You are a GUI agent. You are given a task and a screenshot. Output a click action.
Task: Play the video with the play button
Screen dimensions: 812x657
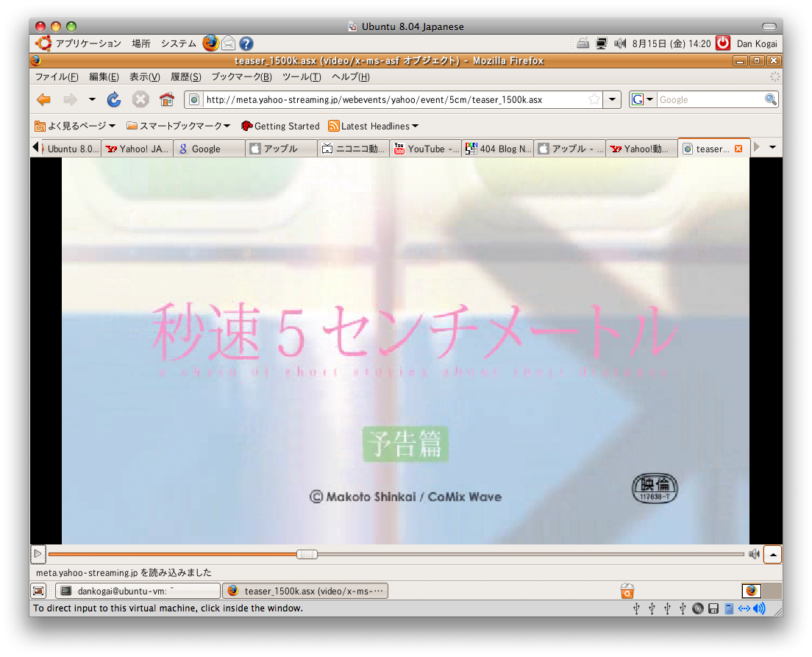38,554
